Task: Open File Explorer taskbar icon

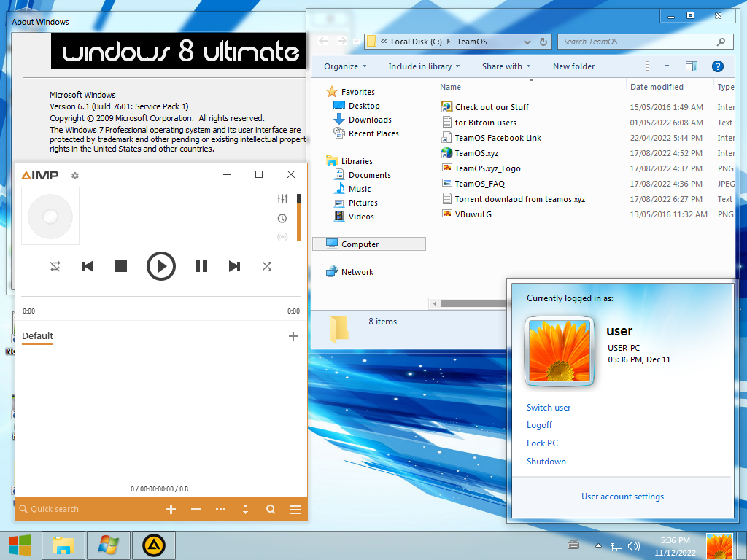Action: pos(63,545)
